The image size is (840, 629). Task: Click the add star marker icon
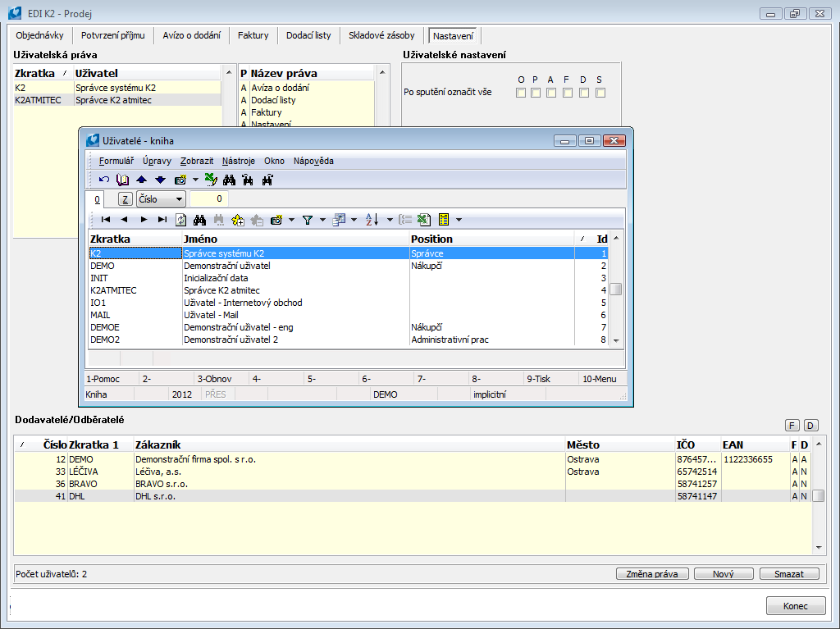tap(238, 220)
